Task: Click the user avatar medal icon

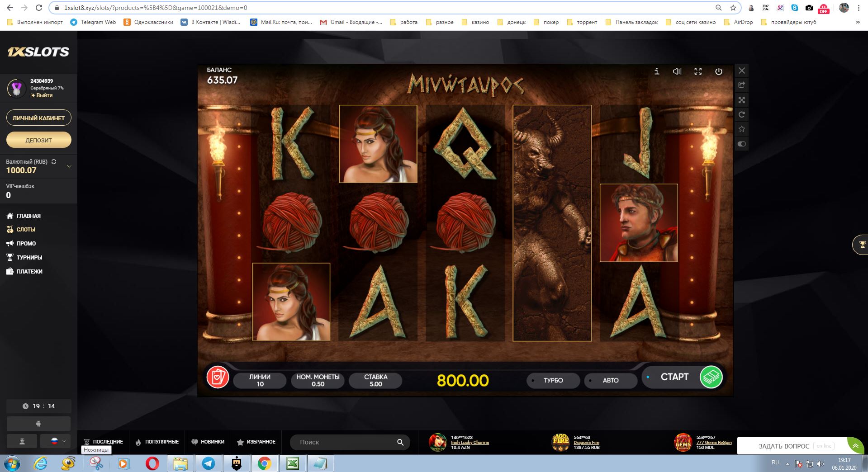Action: pyautogui.click(x=17, y=89)
